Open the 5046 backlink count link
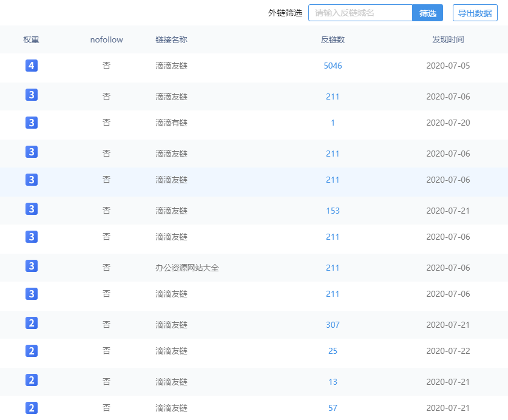The height and width of the screenshot is (420, 508). click(333, 66)
